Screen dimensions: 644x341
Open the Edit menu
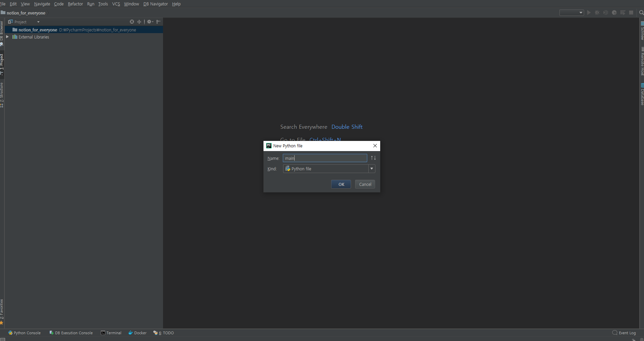pyautogui.click(x=13, y=4)
